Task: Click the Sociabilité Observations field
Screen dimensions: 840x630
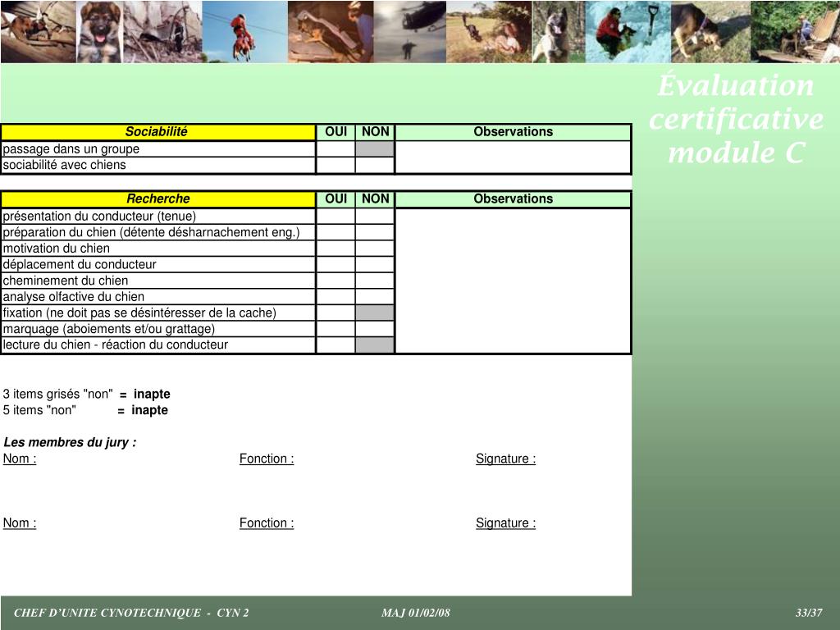Action: coord(514,157)
